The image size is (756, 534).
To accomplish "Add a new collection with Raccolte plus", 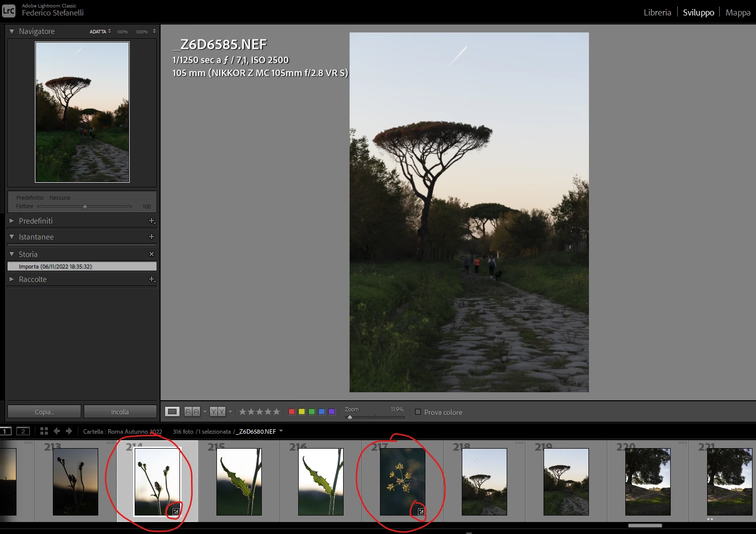I will (x=152, y=279).
